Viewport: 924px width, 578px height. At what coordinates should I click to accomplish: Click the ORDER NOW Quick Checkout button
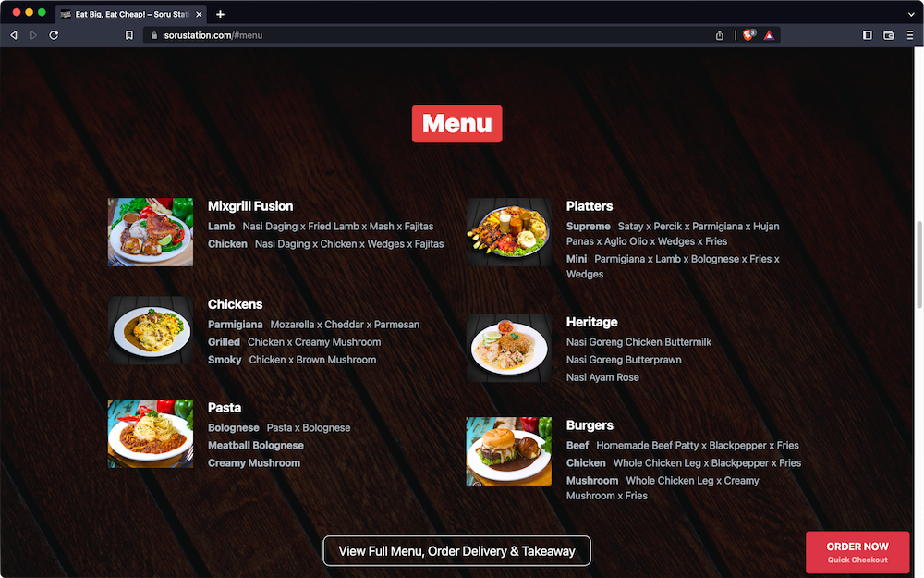click(857, 552)
